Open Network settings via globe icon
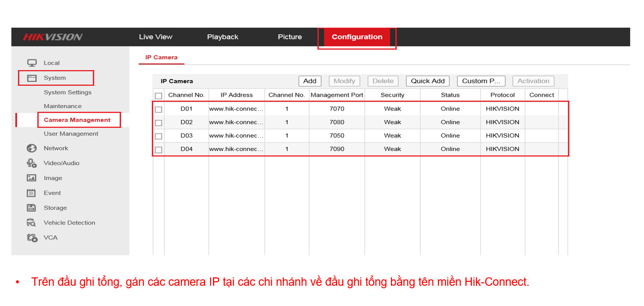 (32, 148)
